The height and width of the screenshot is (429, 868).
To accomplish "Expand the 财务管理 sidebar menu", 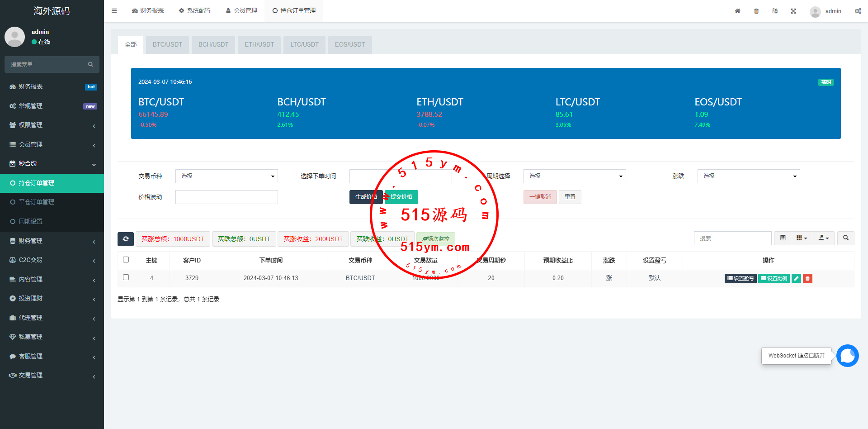I will (52, 241).
